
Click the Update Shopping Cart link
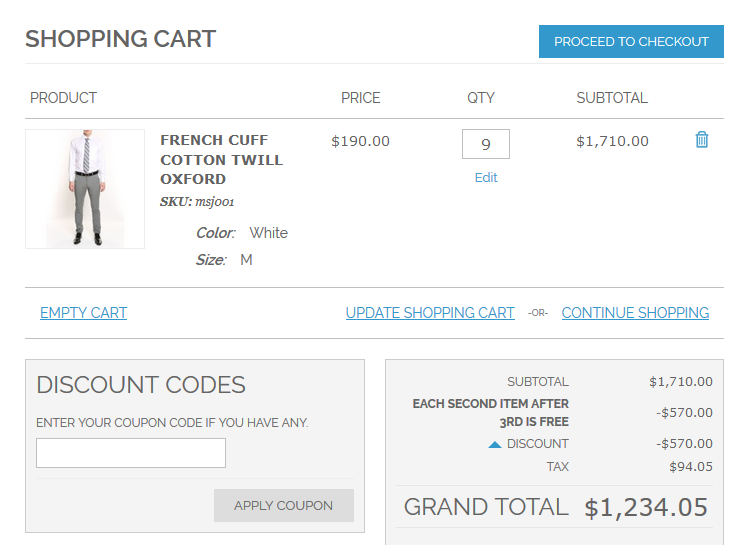click(430, 313)
